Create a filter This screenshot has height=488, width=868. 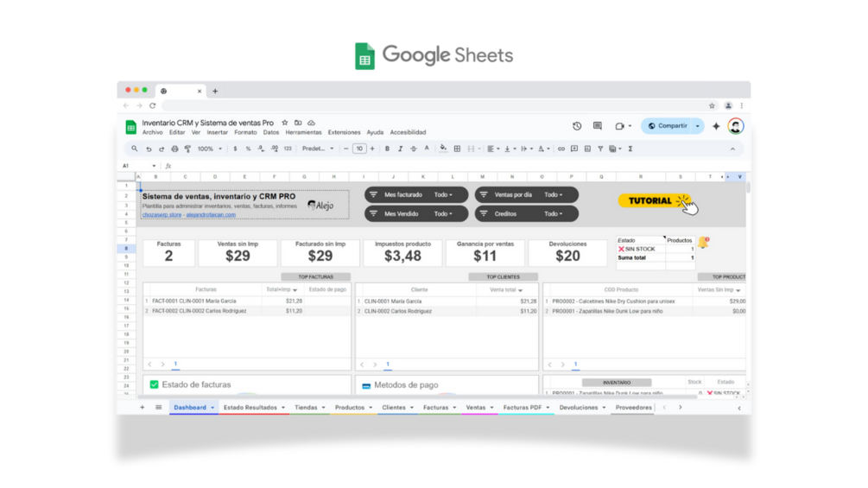click(x=600, y=149)
